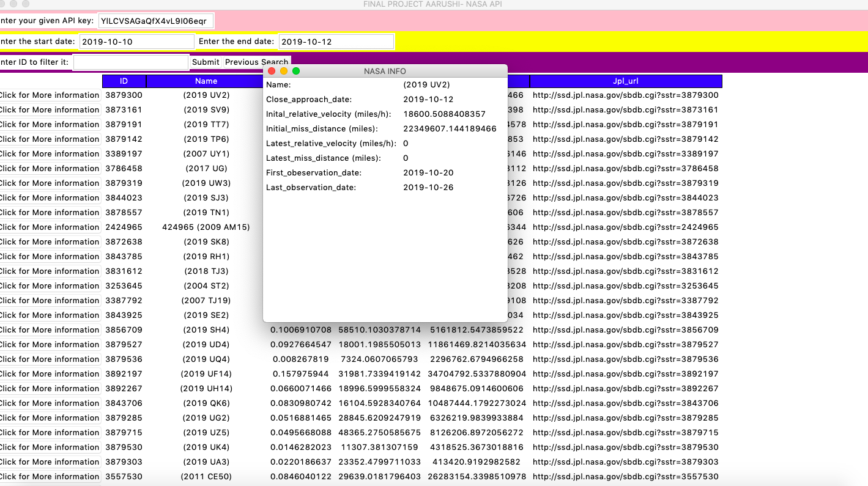Click JPL url ending in sstr=3389197
The width and height of the screenshot is (868, 486).
(626, 154)
